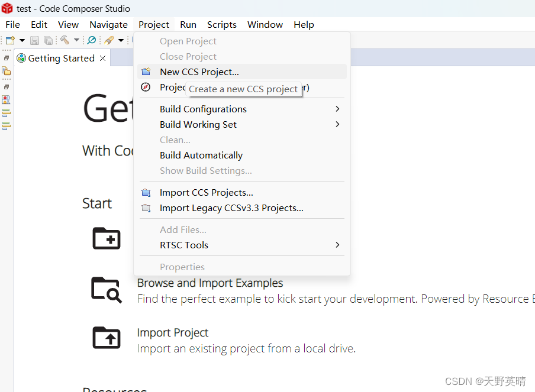
Task: Open the Navigate menu
Action: click(108, 25)
